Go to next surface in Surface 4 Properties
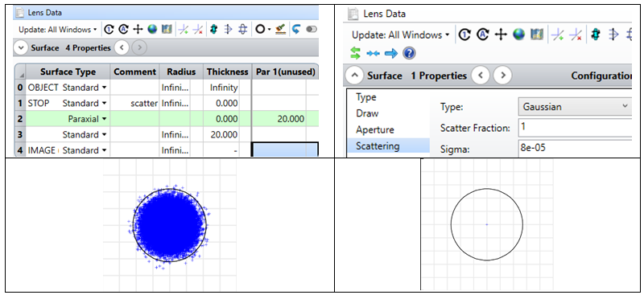Screen dimensions: 644x295 tap(139, 48)
